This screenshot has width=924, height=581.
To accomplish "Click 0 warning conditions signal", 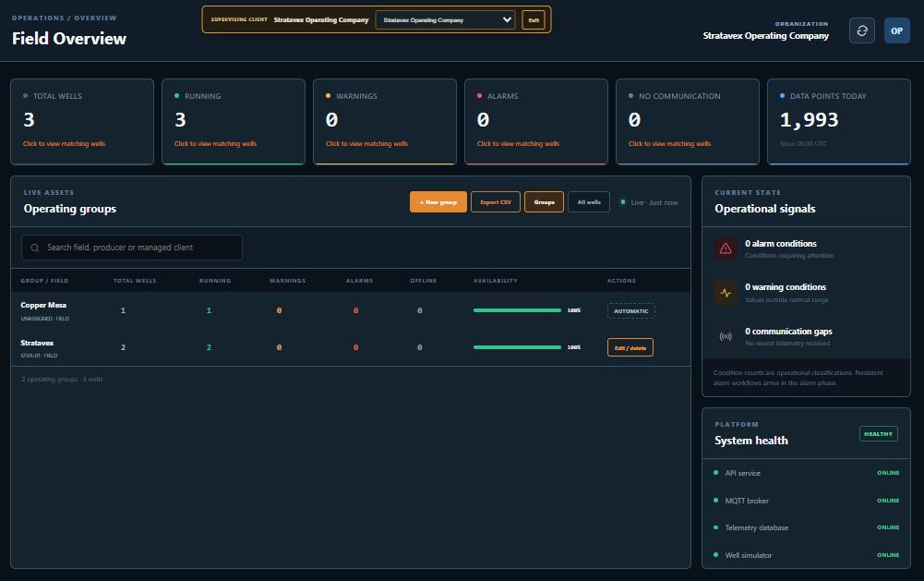I will coord(806,293).
